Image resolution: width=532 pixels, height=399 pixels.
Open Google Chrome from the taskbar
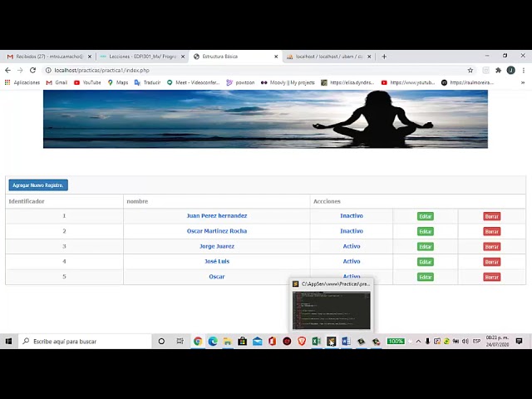[198, 341]
